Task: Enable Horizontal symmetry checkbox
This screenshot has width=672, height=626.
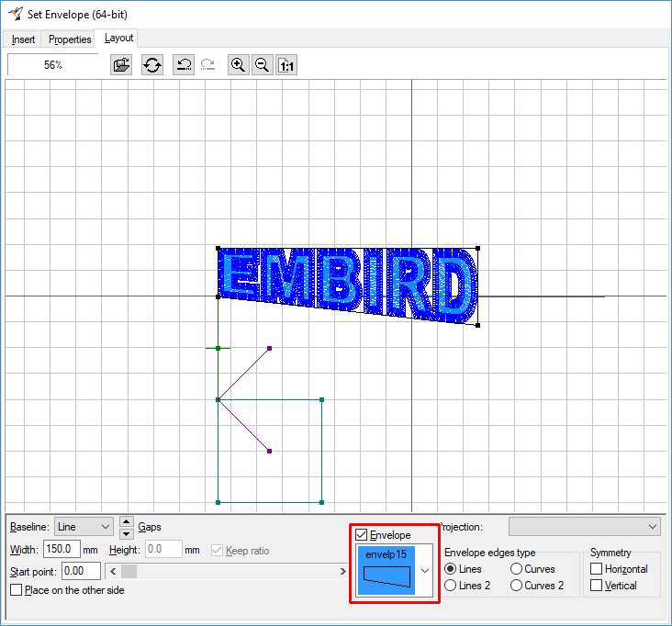Action: [597, 569]
